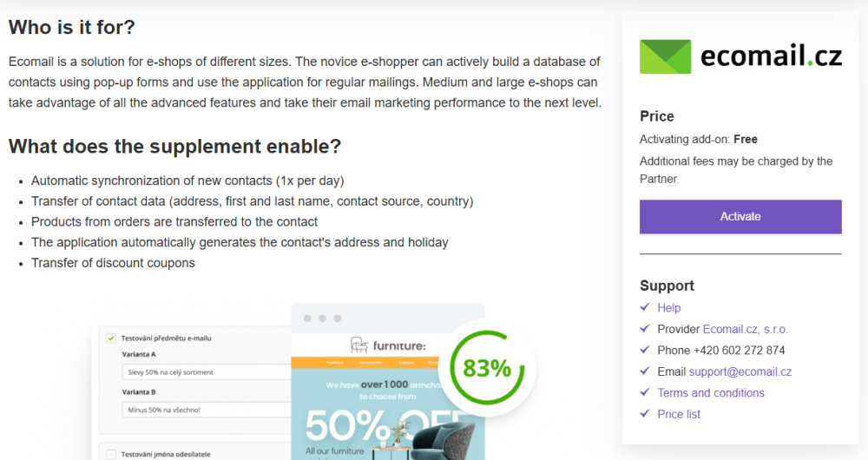Click the checkmark icon beside Price list
This screenshot has width=868, height=460.
(x=645, y=414)
